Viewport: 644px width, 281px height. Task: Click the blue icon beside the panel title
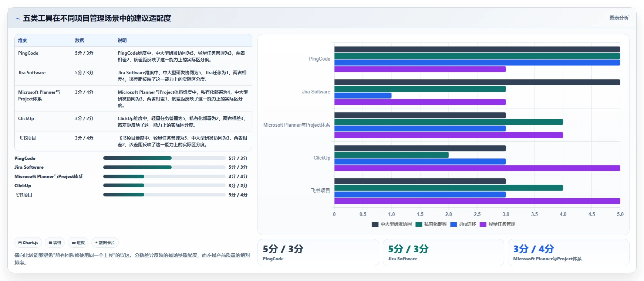17,18
